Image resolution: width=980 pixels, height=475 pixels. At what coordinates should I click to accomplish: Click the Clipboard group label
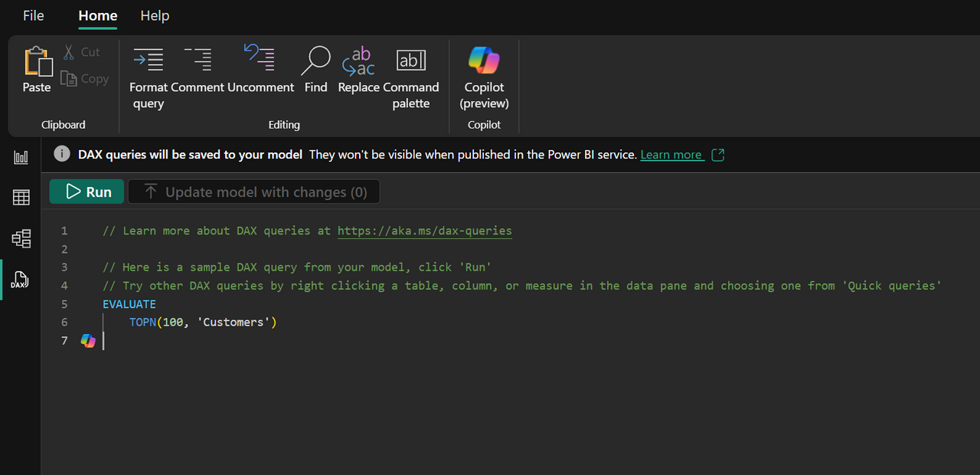tap(64, 125)
